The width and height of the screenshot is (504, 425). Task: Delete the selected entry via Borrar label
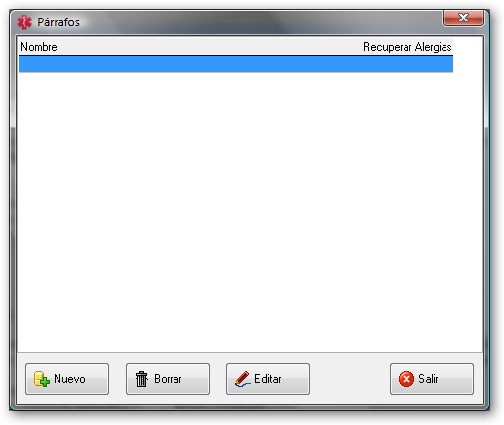pyautogui.click(x=168, y=379)
